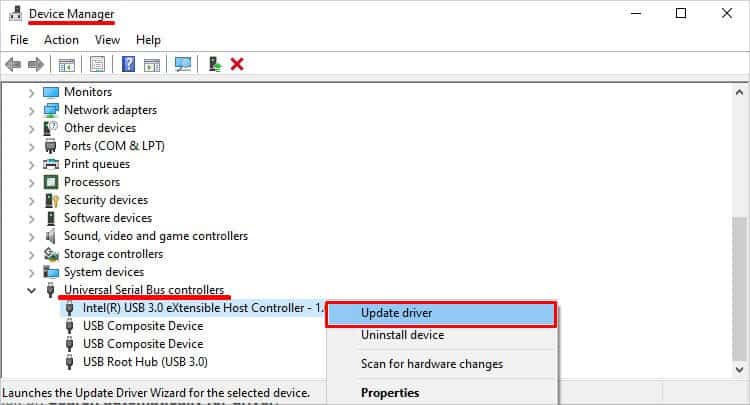Choose Update driver from the context menu

point(441,314)
